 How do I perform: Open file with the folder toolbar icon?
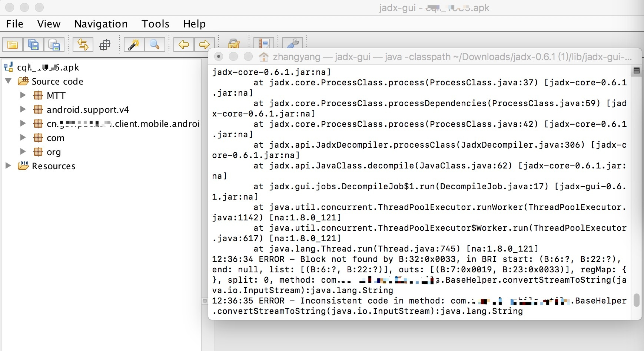coord(13,45)
